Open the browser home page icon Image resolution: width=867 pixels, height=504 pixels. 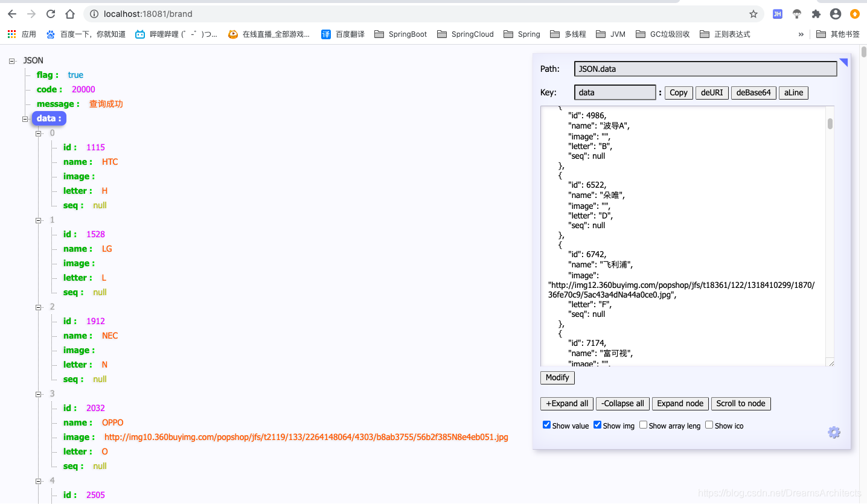[70, 14]
